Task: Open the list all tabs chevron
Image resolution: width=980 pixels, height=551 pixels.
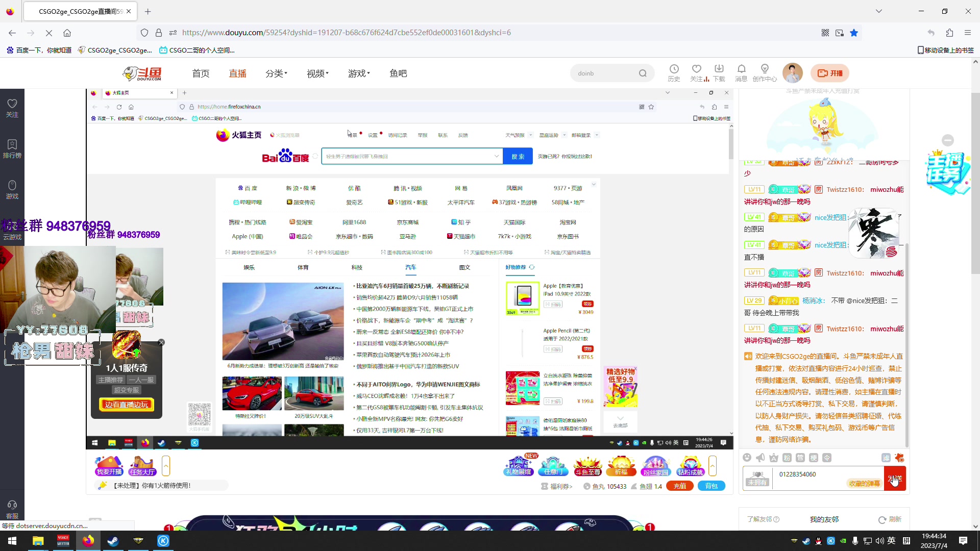Action: (879, 11)
